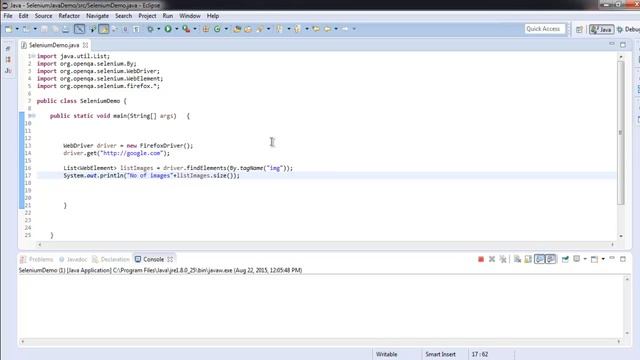Toggle Java editor breadcrumb icon
The image size is (640, 360).
[x=93, y=29]
